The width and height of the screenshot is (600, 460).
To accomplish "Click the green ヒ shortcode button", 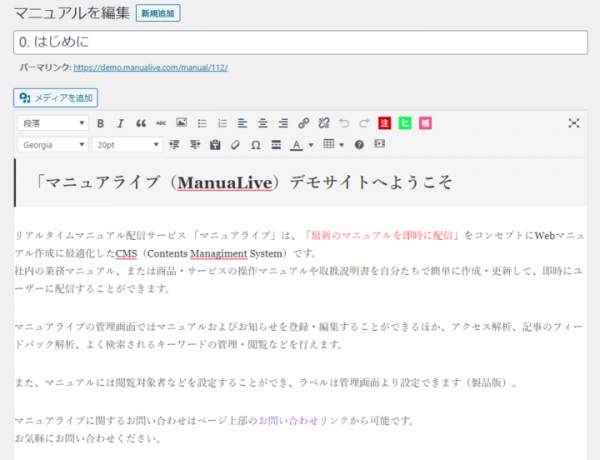I will [x=405, y=123].
